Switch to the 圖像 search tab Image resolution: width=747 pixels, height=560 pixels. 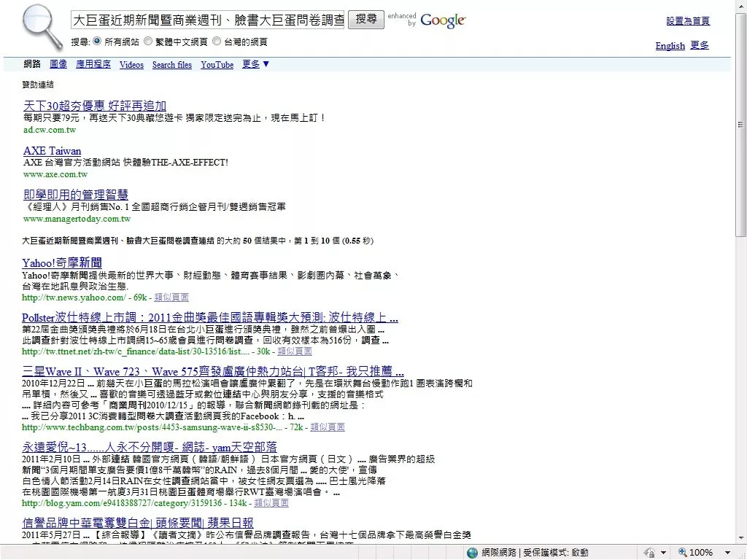coord(58,64)
